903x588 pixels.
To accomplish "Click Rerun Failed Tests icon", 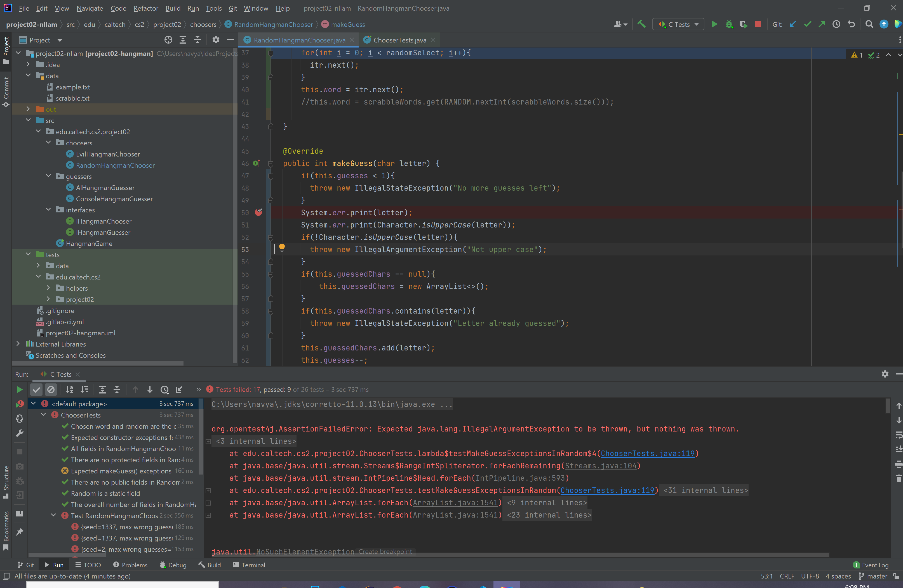I will click(20, 404).
